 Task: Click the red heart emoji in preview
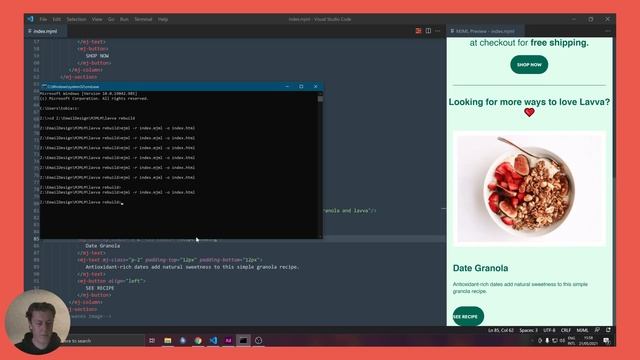[x=529, y=112]
